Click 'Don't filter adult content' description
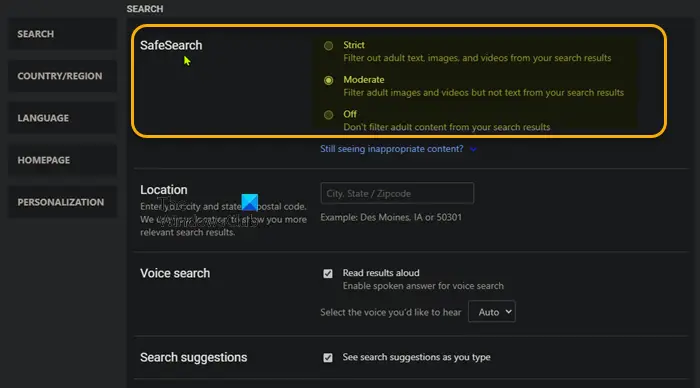The image size is (700, 388). [x=446, y=127]
